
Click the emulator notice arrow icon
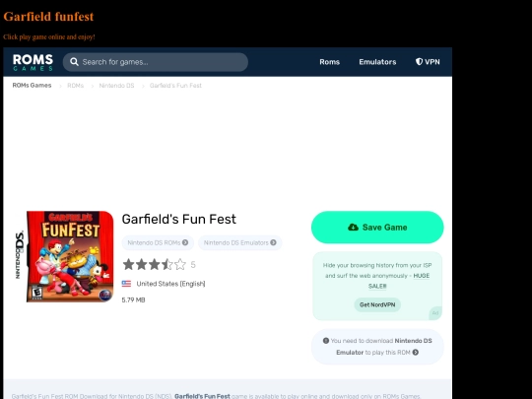(x=416, y=353)
